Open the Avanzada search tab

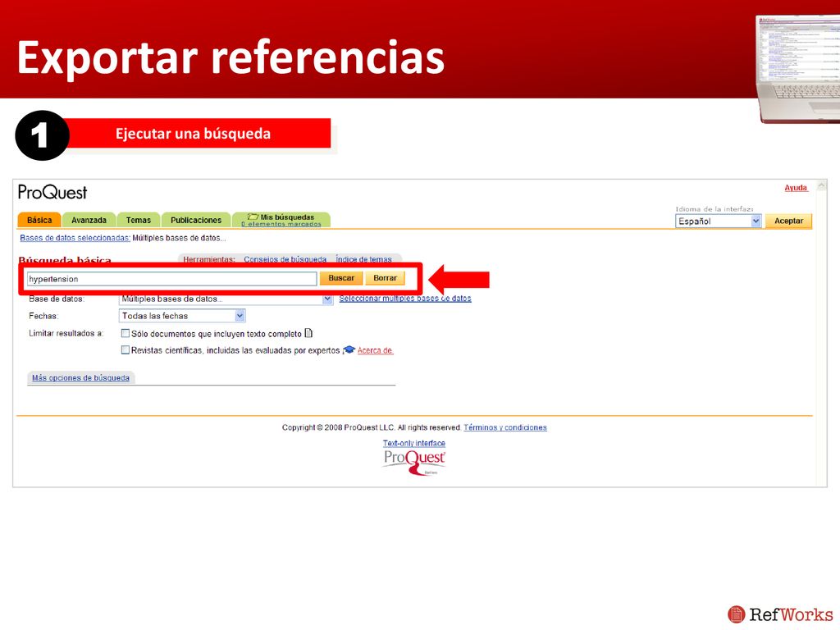tap(89, 220)
